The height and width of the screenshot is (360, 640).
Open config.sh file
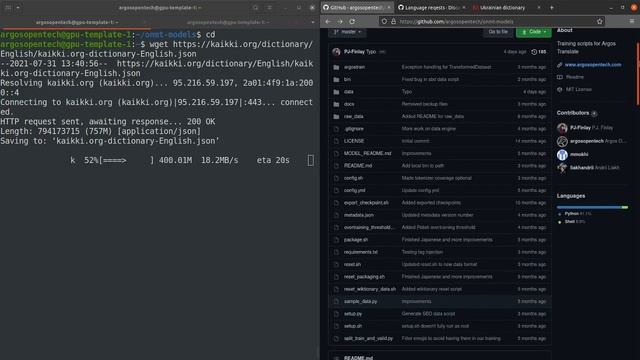[x=353, y=178]
